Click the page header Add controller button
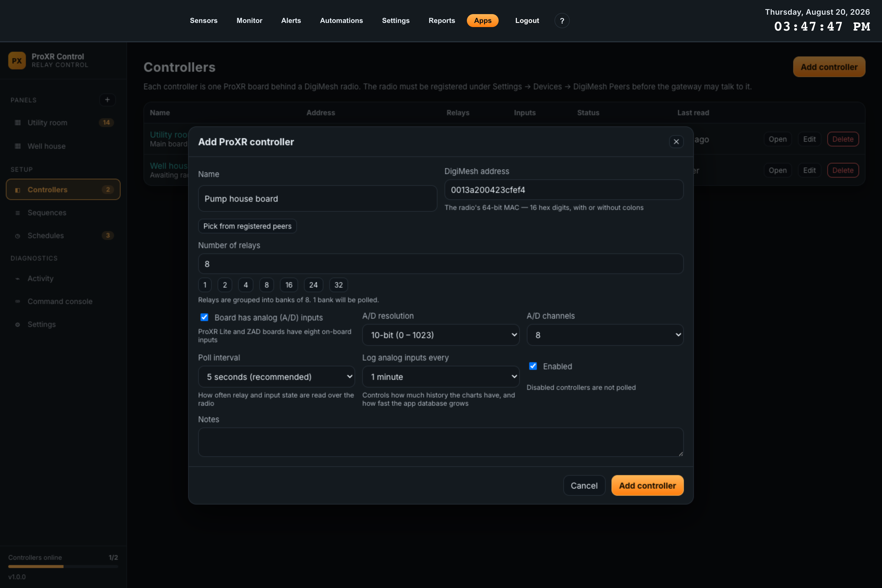This screenshot has width=882, height=588. click(829, 67)
